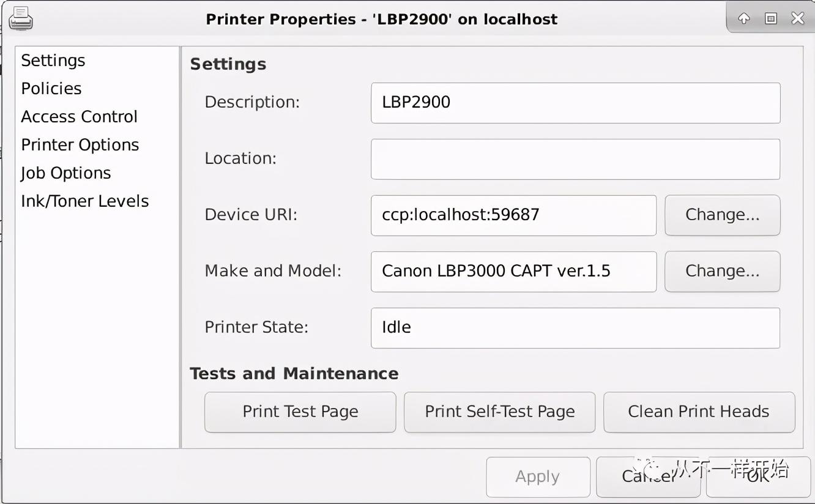Change the Device URI

pos(723,215)
